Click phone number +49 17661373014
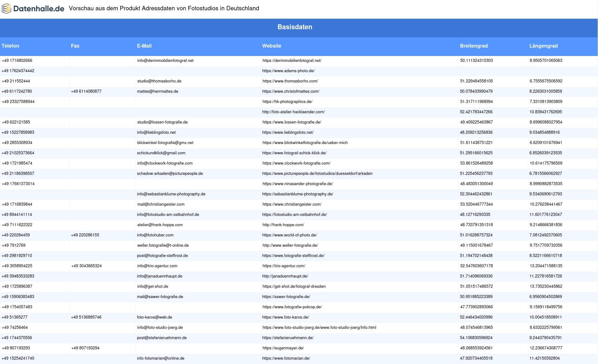Screen dimensions: 598x364 pos(18,184)
